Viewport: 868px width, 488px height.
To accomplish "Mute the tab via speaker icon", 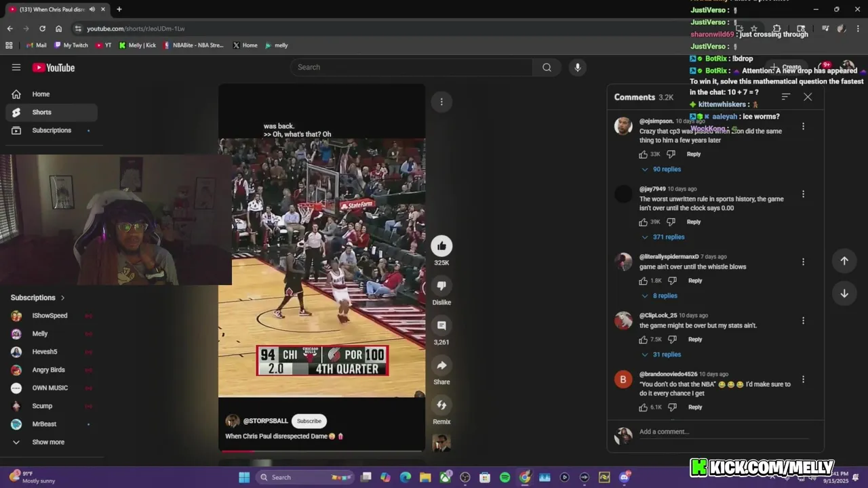I will [x=92, y=9].
